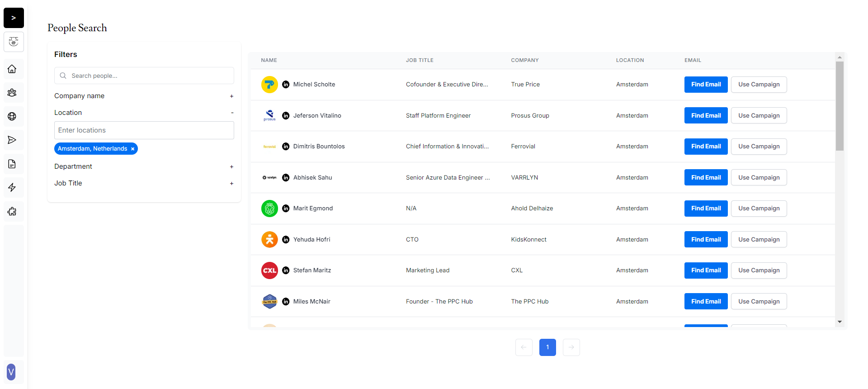Open Marit Egmond's LinkedIn icon
The height and width of the screenshot is (389, 868).
pos(286,209)
